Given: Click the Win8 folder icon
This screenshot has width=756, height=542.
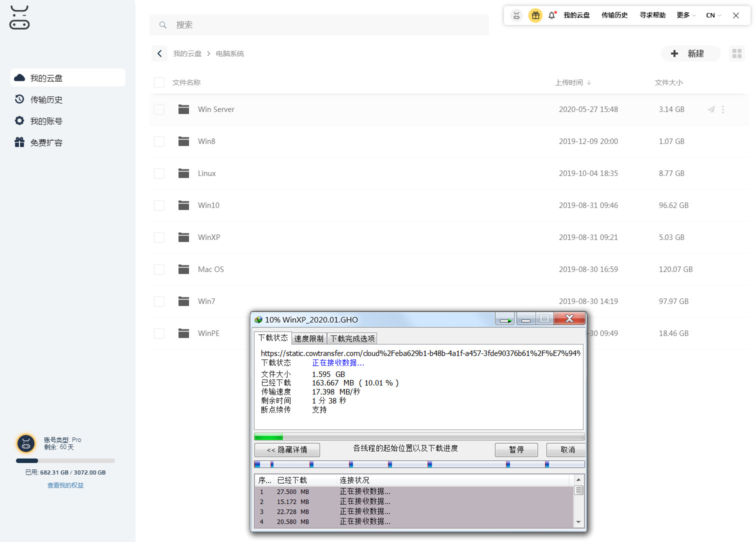Looking at the screenshot, I should click(184, 141).
